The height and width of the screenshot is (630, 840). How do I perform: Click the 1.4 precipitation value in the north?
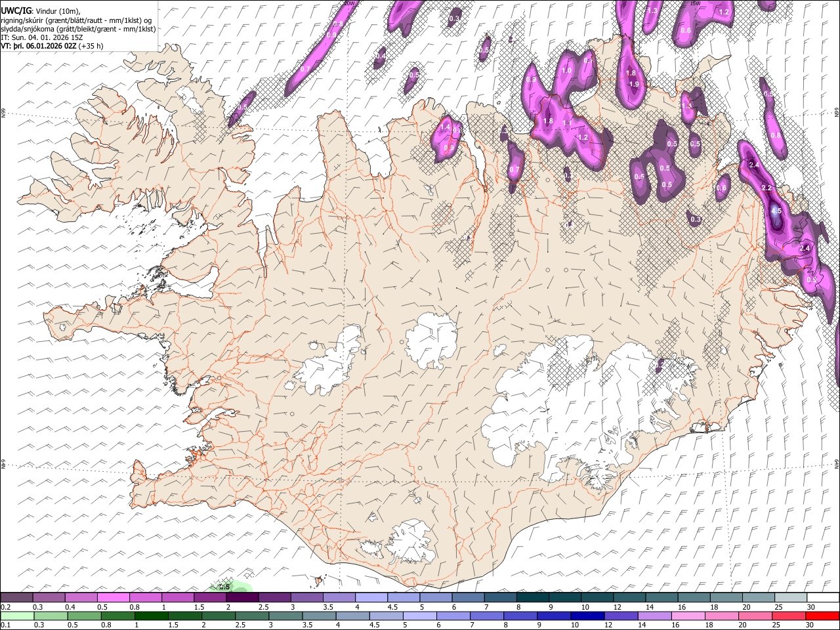click(x=446, y=127)
